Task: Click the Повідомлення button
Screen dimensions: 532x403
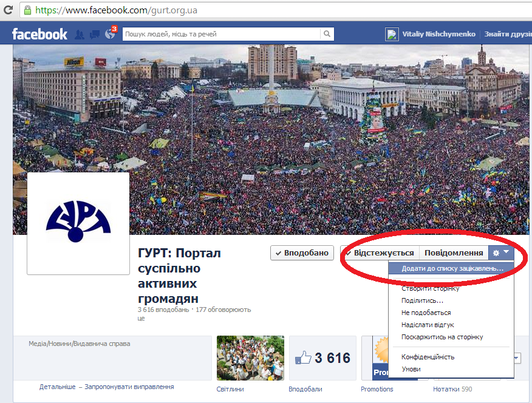Action: tap(454, 253)
